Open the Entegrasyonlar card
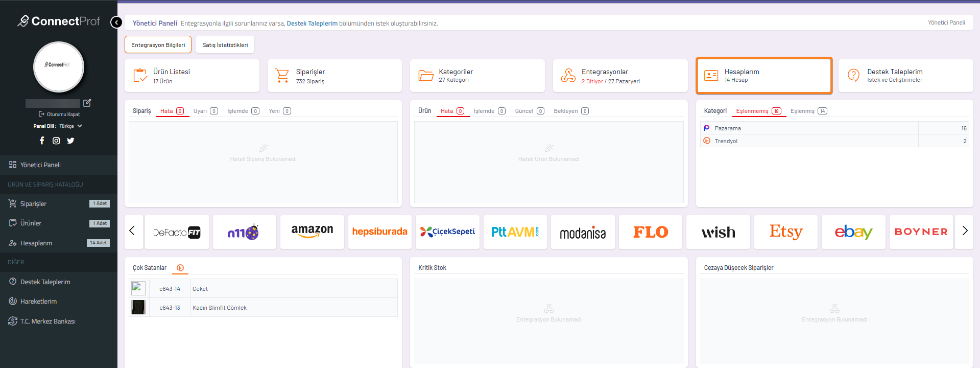Viewport: 980px width, 368px height. tap(620, 76)
